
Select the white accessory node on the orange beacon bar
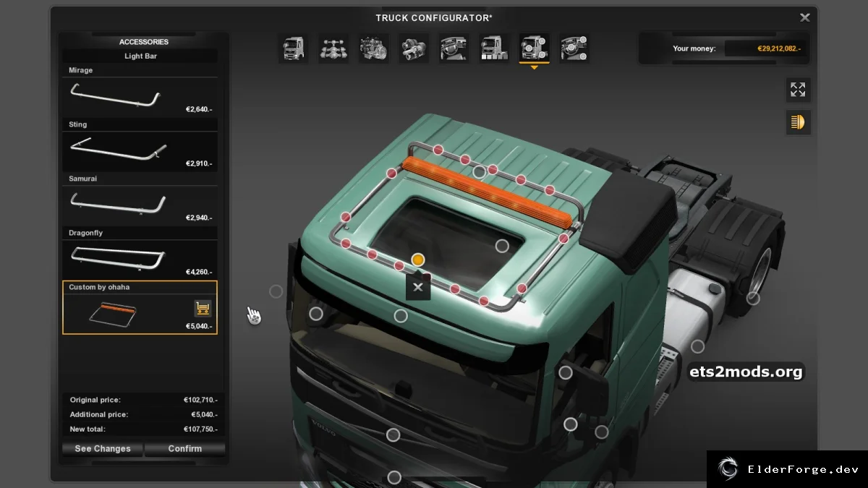pyautogui.click(x=479, y=172)
